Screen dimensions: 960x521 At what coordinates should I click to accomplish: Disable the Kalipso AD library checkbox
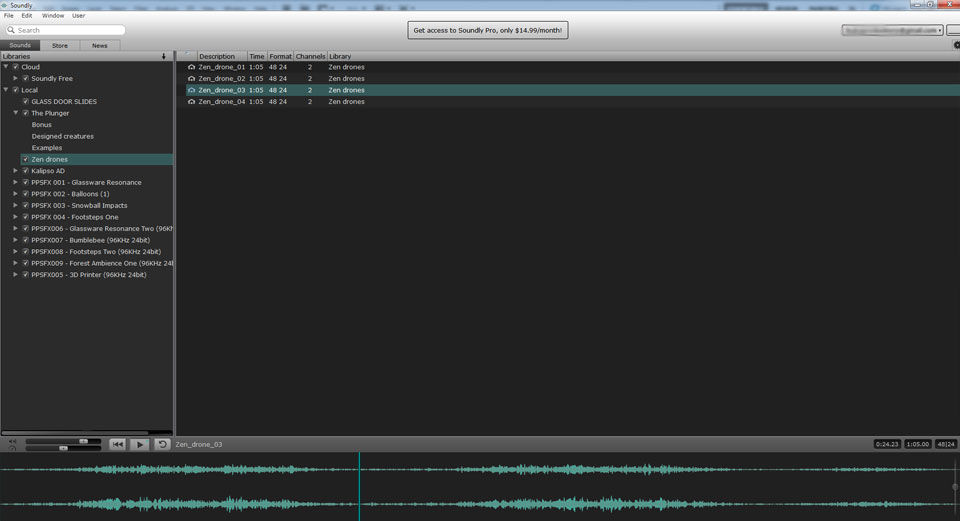coord(26,171)
